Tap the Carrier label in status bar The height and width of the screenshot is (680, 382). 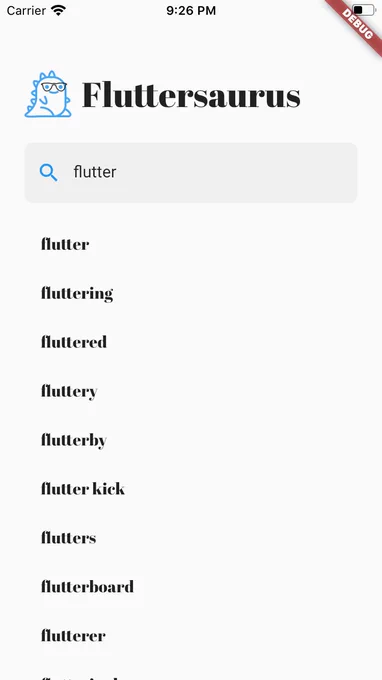coord(26,10)
